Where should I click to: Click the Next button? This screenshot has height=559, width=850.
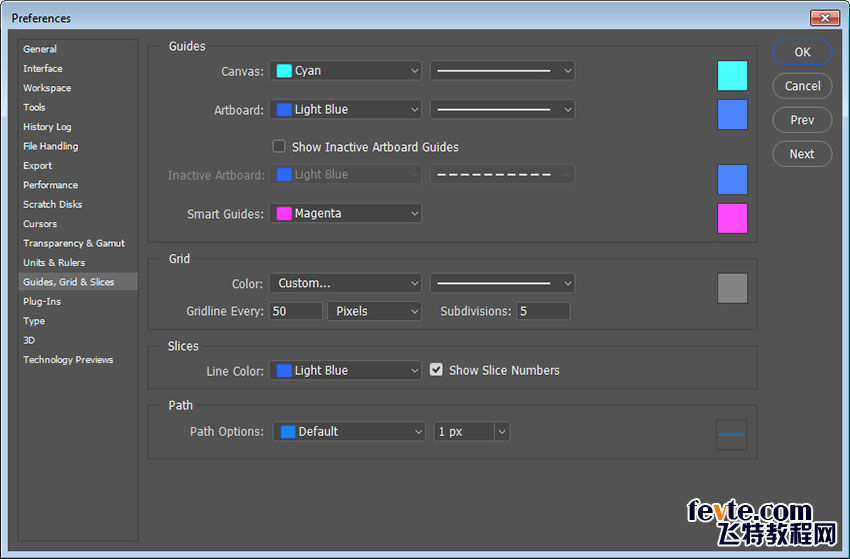(x=802, y=154)
